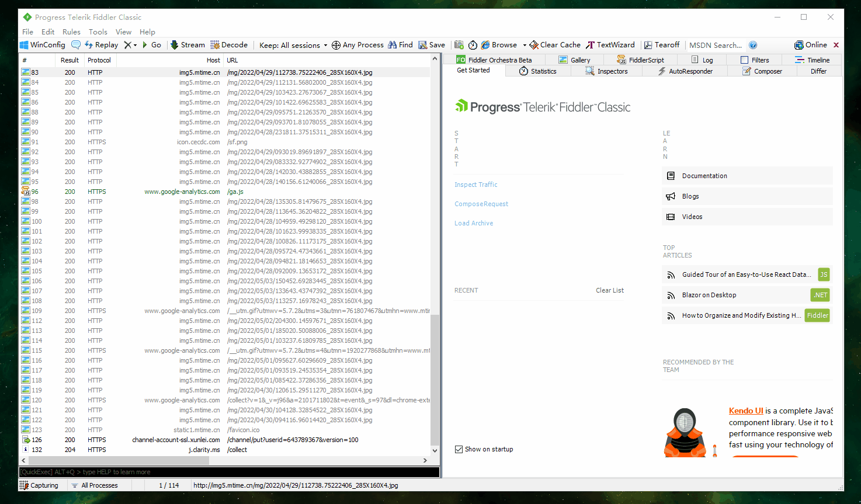Sort sessions by Host column header
This screenshot has width=861, height=504.
tap(170, 60)
